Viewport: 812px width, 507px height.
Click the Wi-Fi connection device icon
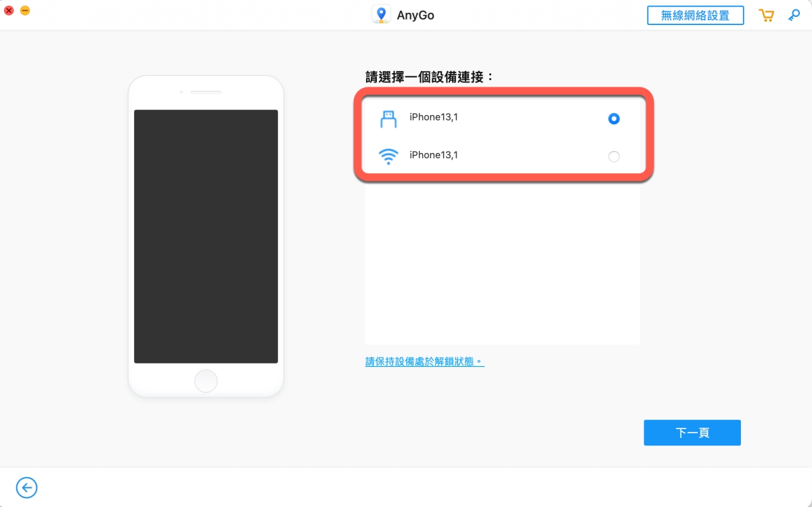tap(388, 156)
